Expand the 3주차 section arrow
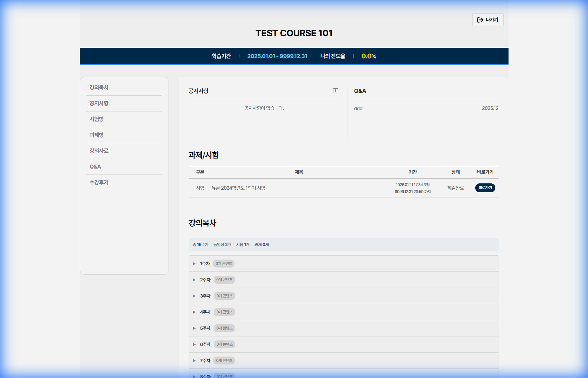This screenshot has width=588, height=378. tap(194, 296)
